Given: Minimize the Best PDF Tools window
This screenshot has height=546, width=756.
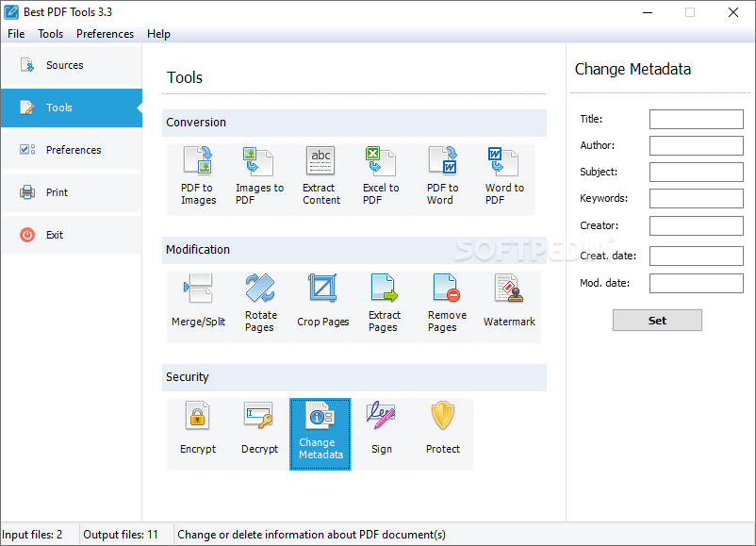Looking at the screenshot, I should click(648, 12).
